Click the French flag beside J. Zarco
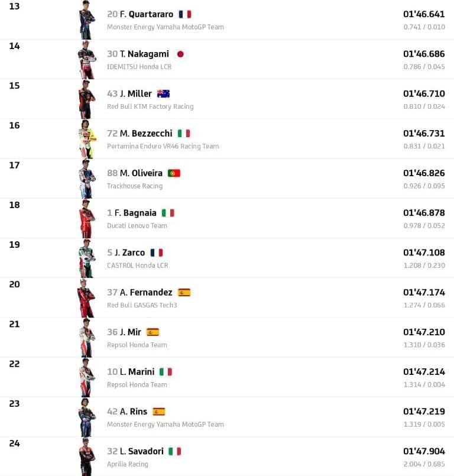454x476 pixels. [156, 252]
